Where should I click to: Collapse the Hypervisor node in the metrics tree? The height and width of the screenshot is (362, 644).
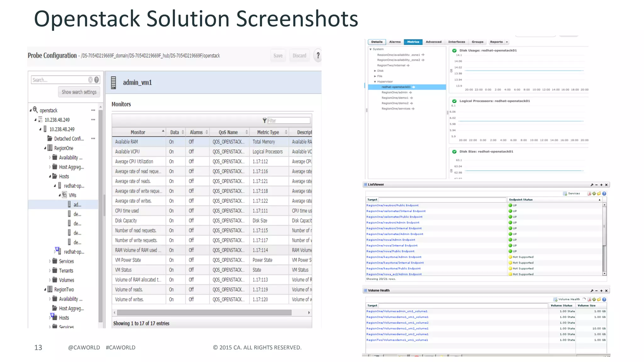[375, 82]
